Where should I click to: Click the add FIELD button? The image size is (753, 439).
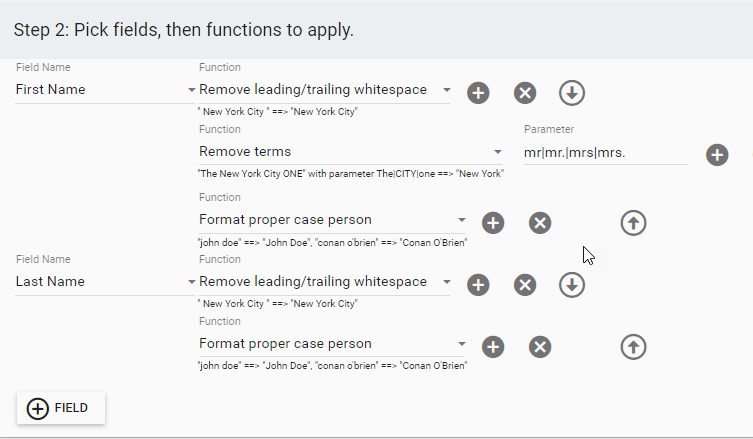point(61,408)
